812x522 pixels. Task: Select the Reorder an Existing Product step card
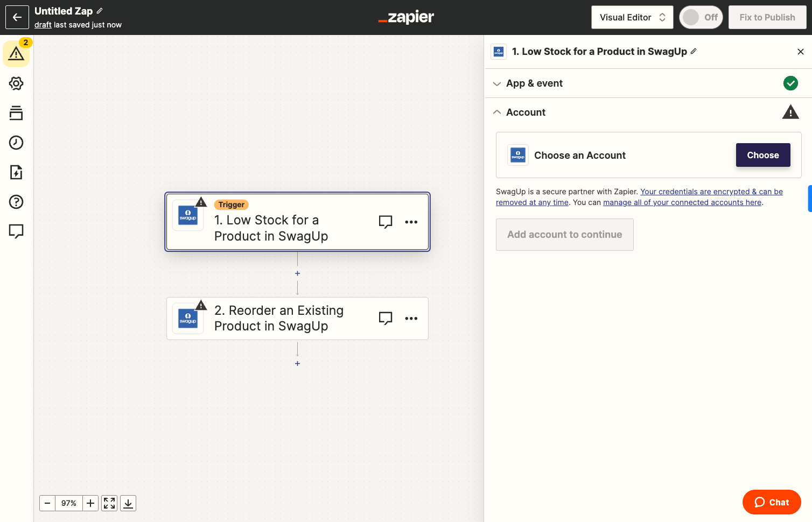pyautogui.click(x=297, y=319)
